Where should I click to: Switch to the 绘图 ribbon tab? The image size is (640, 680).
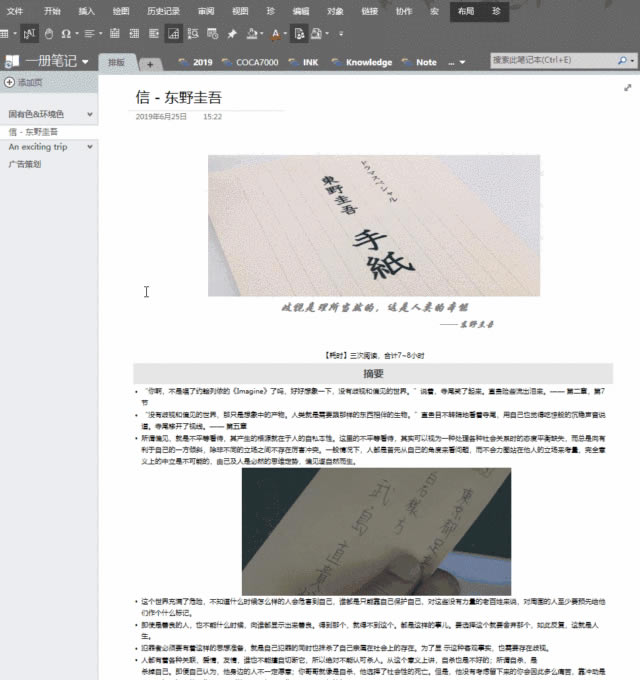(121, 11)
